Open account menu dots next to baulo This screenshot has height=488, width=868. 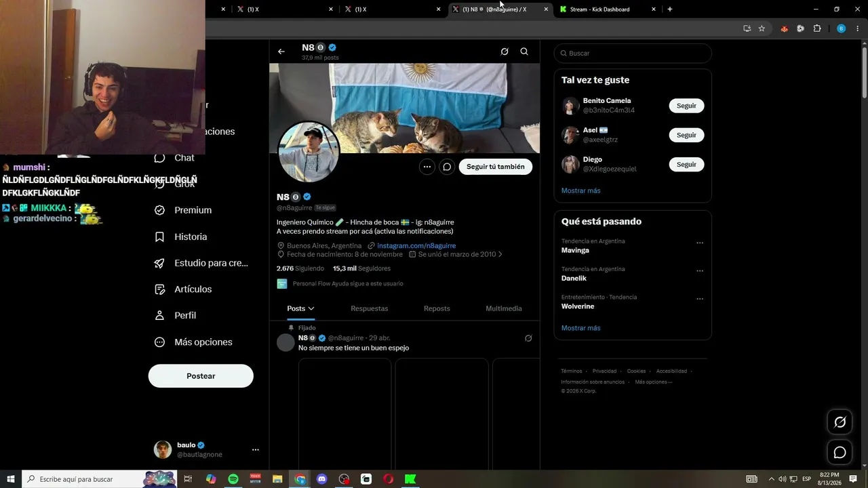click(x=256, y=449)
